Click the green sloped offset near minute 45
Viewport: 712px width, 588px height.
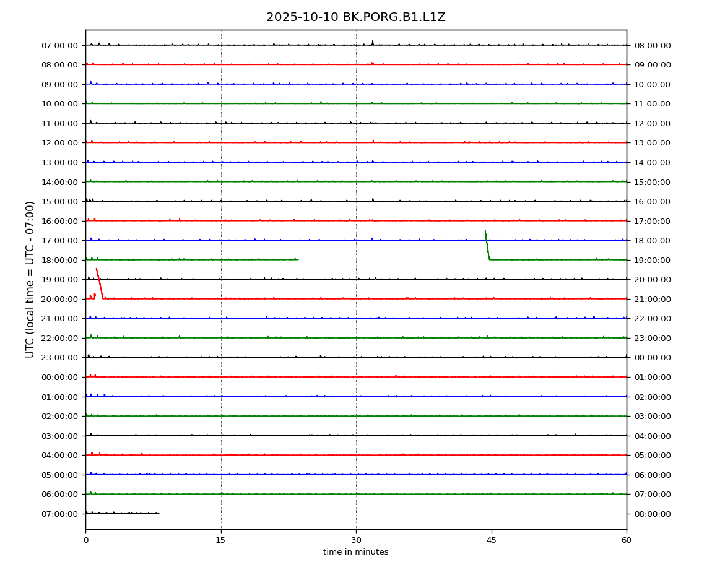(x=487, y=245)
